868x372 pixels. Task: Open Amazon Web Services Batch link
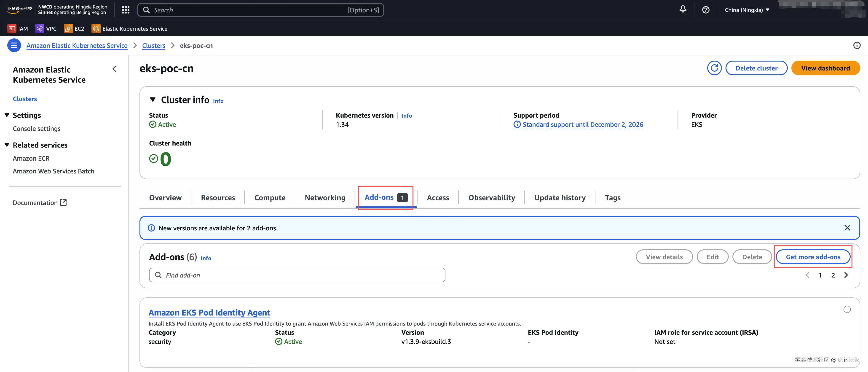pos(54,171)
